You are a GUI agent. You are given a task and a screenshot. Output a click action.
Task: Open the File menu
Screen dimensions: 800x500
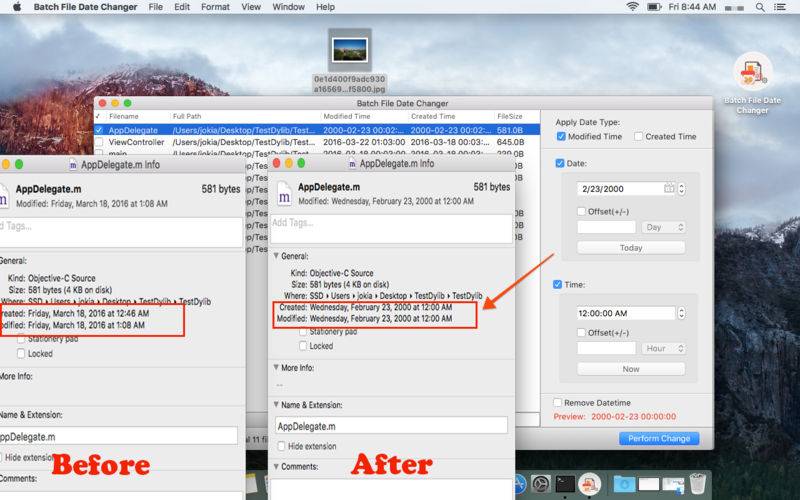156,7
